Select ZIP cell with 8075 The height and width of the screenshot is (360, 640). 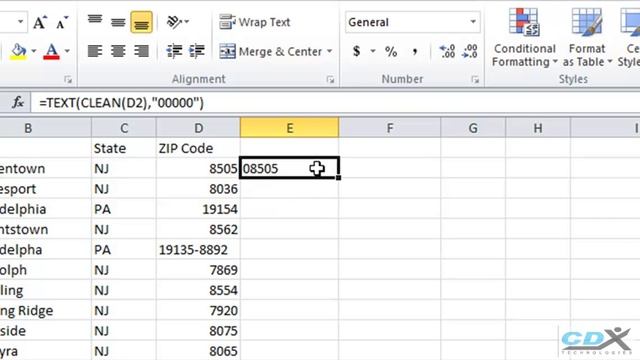198,331
